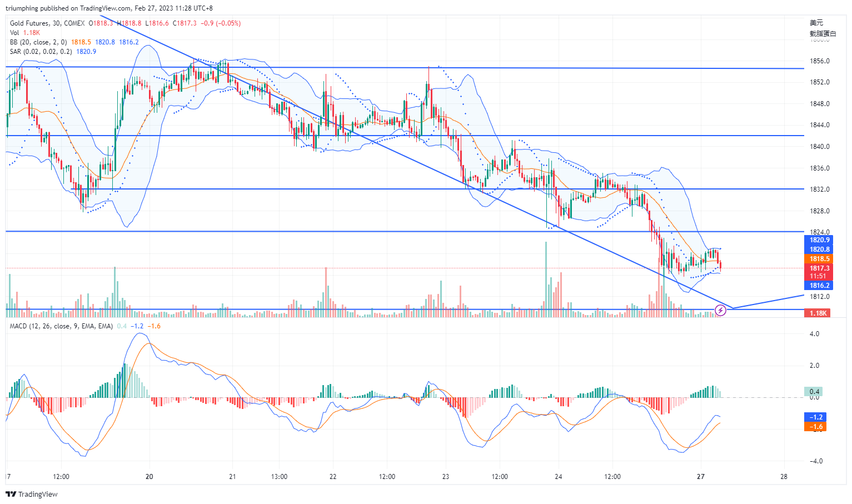The height and width of the screenshot is (504, 852).
Task: Click the MACD axis 4.0 label
Action: pyautogui.click(x=814, y=334)
